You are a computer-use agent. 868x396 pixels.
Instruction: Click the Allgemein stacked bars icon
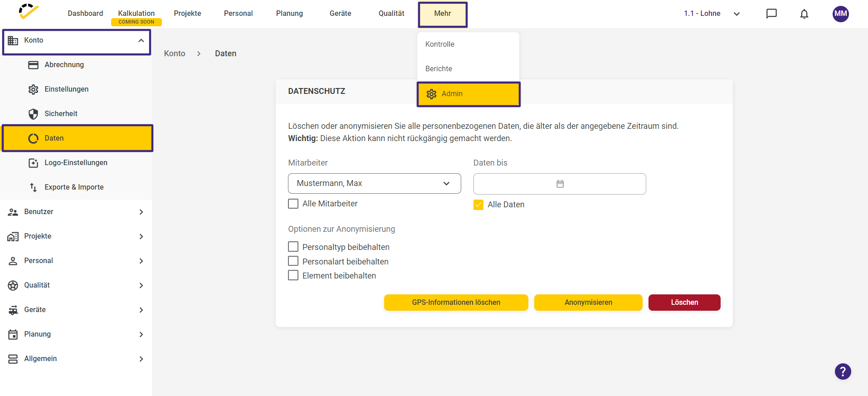coord(13,359)
